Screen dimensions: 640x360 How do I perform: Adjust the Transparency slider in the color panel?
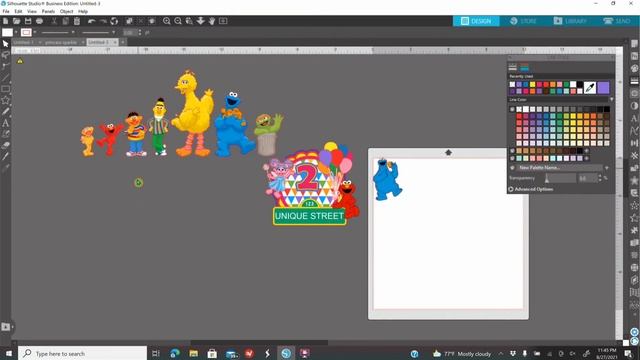point(560,178)
